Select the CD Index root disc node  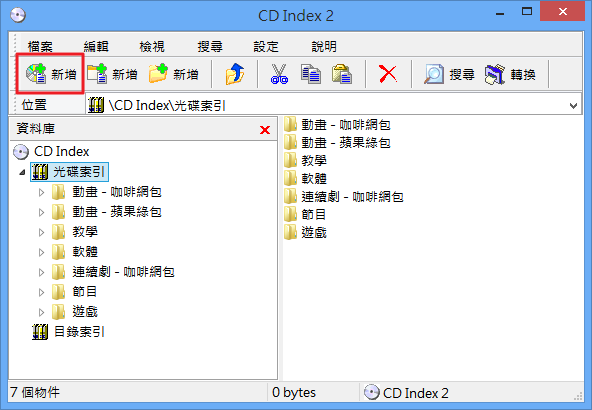51,152
